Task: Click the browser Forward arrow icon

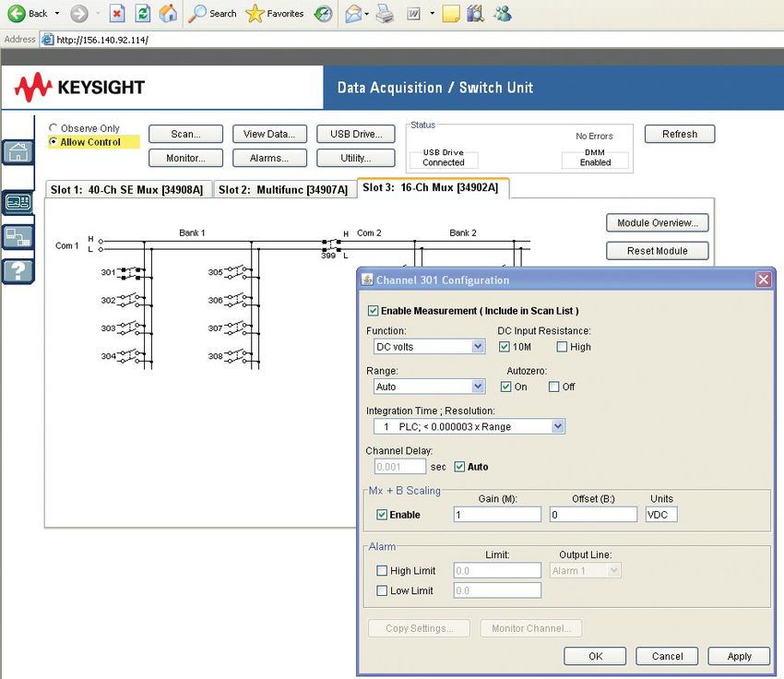Action: pos(78,14)
